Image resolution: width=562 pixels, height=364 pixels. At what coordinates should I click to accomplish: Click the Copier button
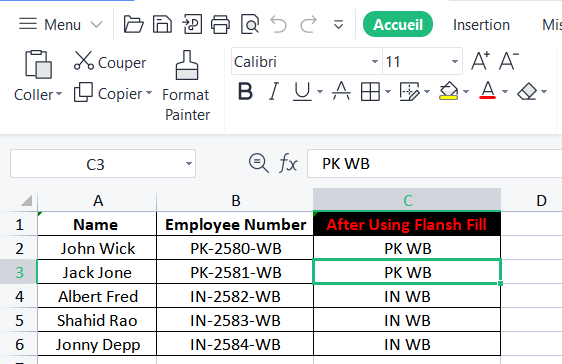point(108,93)
